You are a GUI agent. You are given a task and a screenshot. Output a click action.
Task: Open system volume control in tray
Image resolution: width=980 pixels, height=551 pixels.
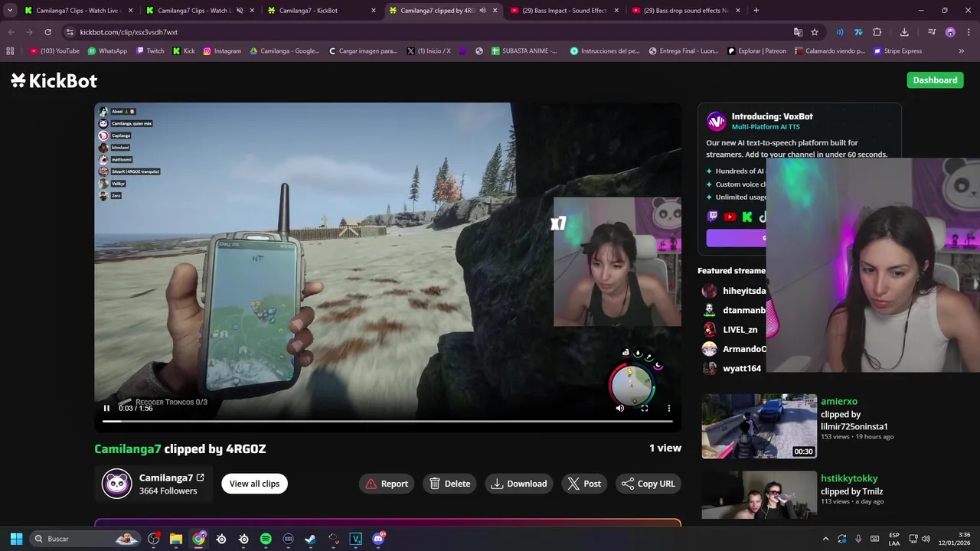click(925, 539)
